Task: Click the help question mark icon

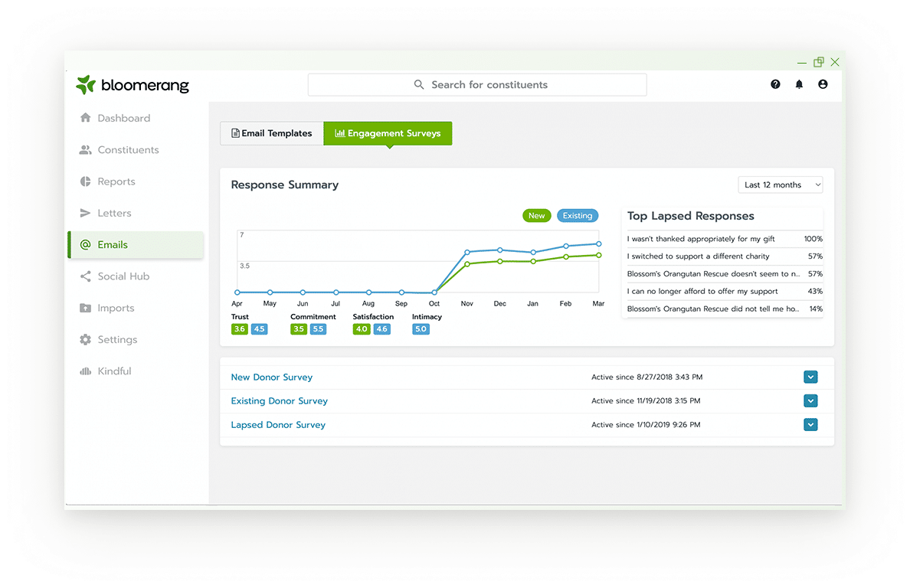Action: pyautogui.click(x=775, y=84)
